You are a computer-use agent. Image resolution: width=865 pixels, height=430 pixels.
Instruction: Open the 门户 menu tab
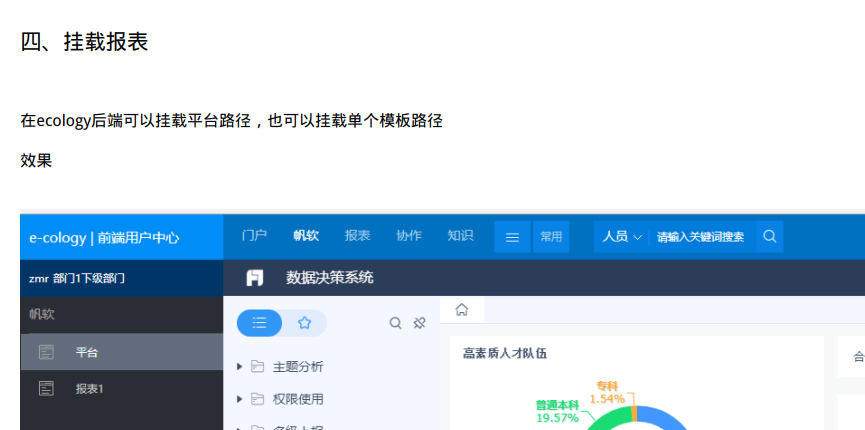click(254, 236)
